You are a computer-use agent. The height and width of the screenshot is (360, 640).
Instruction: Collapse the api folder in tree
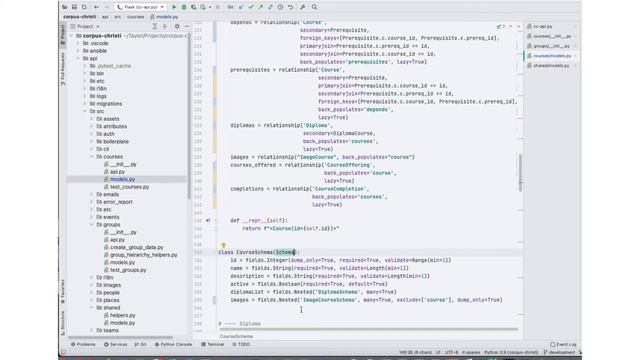(78, 58)
